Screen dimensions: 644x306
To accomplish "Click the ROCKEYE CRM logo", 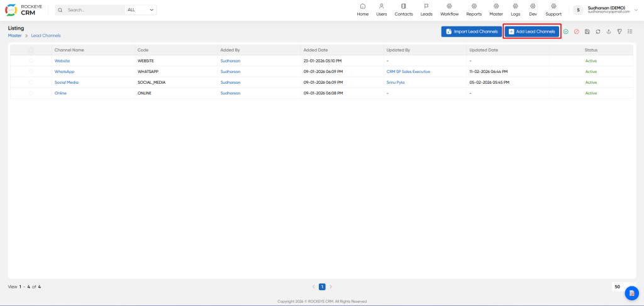I will [x=24, y=10].
